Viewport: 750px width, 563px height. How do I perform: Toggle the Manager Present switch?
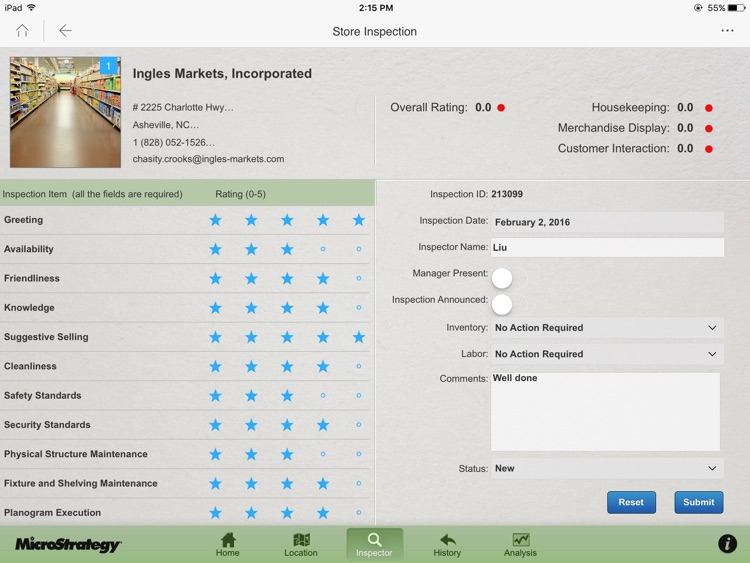(x=502, y=278)
